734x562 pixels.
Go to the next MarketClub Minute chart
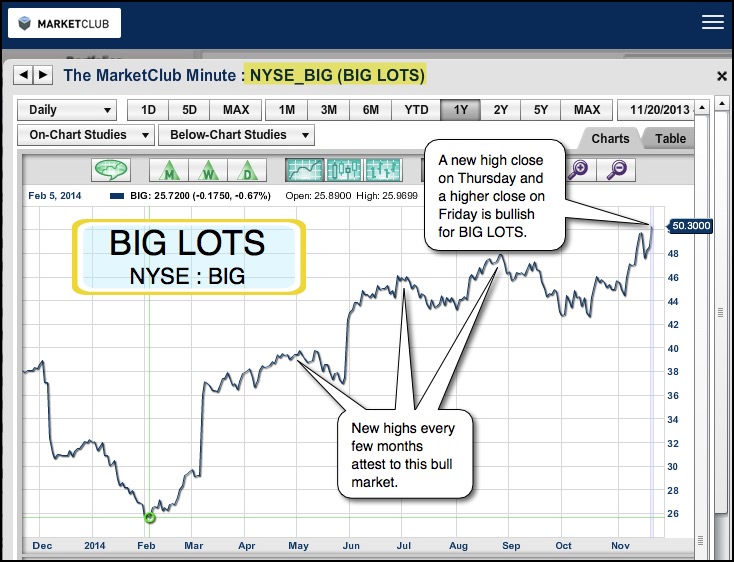point(43,75)
